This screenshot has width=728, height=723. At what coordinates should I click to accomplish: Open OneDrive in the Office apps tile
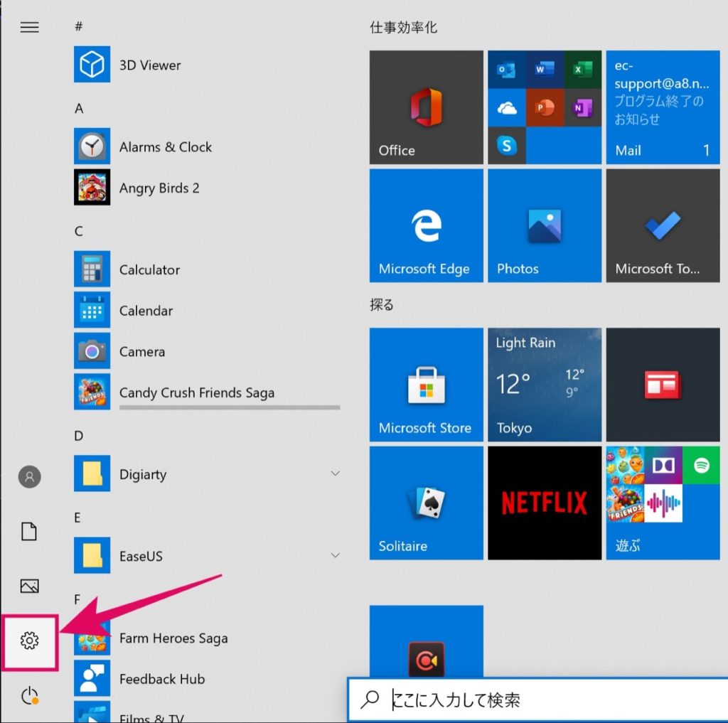506,107
